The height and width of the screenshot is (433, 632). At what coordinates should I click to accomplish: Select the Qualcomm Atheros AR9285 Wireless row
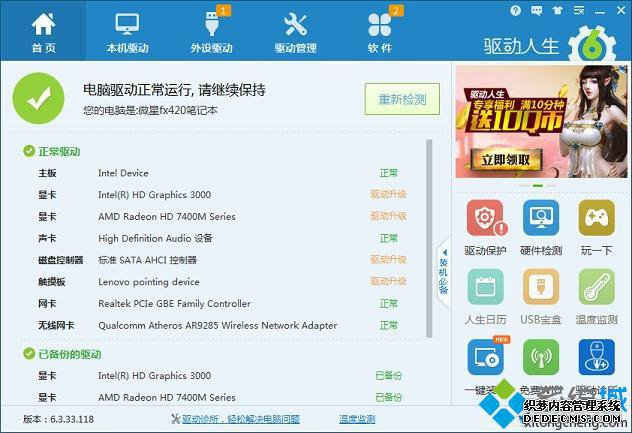[222, 325]
